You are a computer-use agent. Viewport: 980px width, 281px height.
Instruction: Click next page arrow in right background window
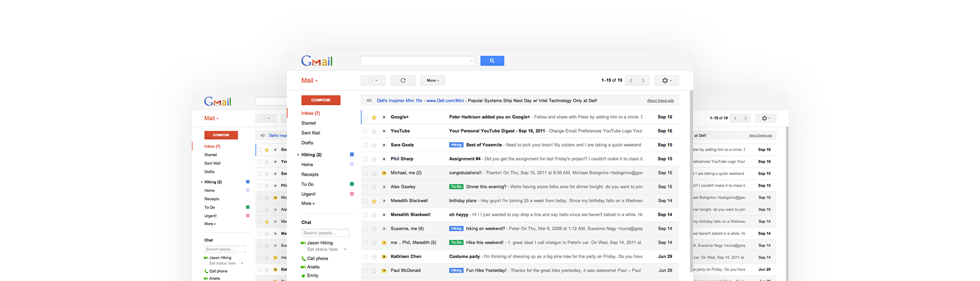pyautogui.click(x=746, y=118)
